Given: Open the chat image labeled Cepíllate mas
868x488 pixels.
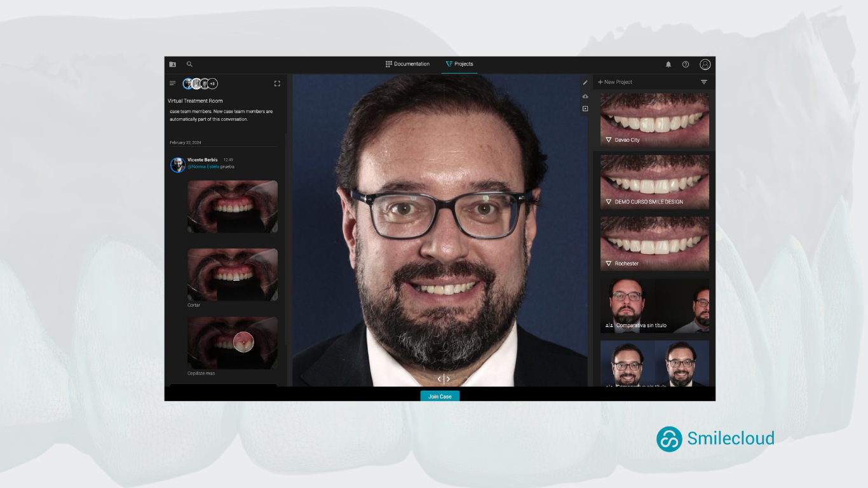Looking at the screenshot, I should point(233,343).
